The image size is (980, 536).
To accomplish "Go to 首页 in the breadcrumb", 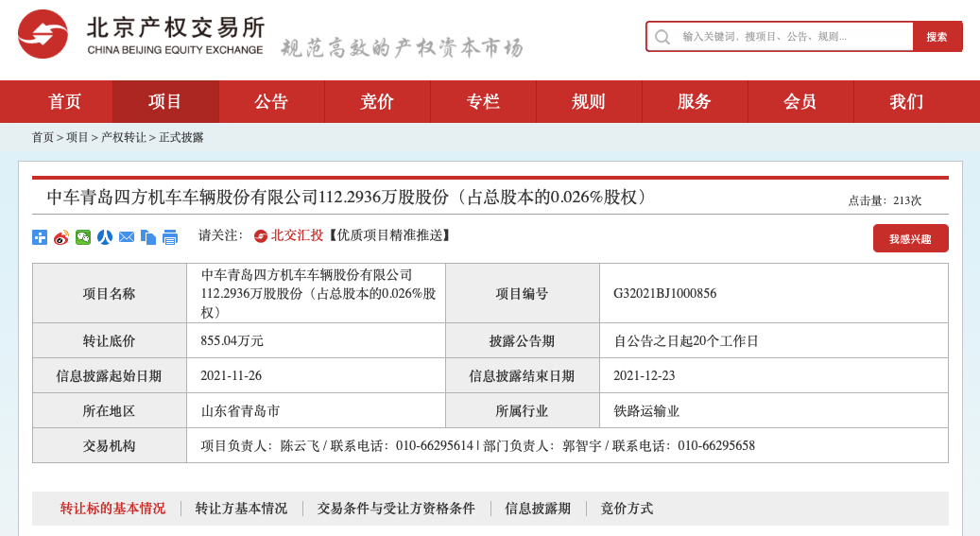I will 43,138.
